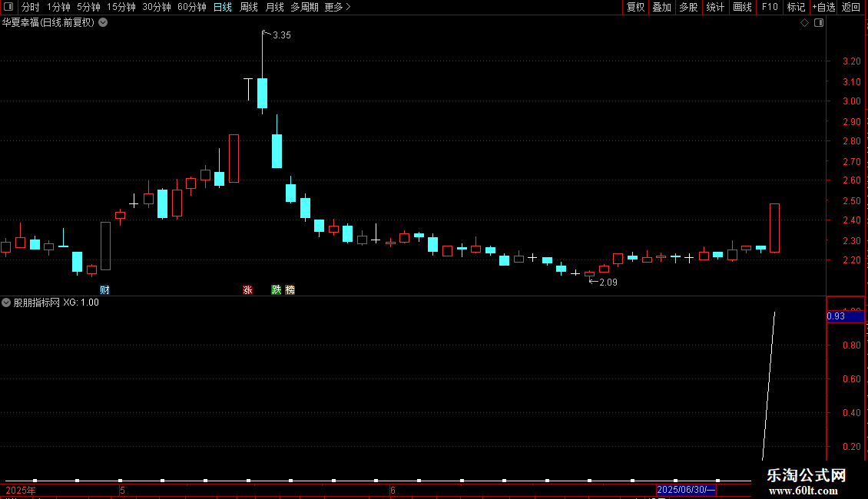The image size is (868, 499).
Task: Click the 华夏幸福(日线.前复权) title
Action: pyautogui.click(x=48, y=23)
